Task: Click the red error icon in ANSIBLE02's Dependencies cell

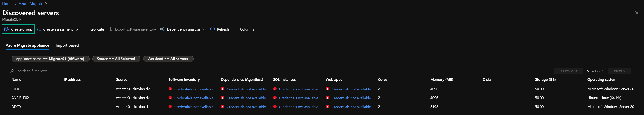Action: pos(223,98)
